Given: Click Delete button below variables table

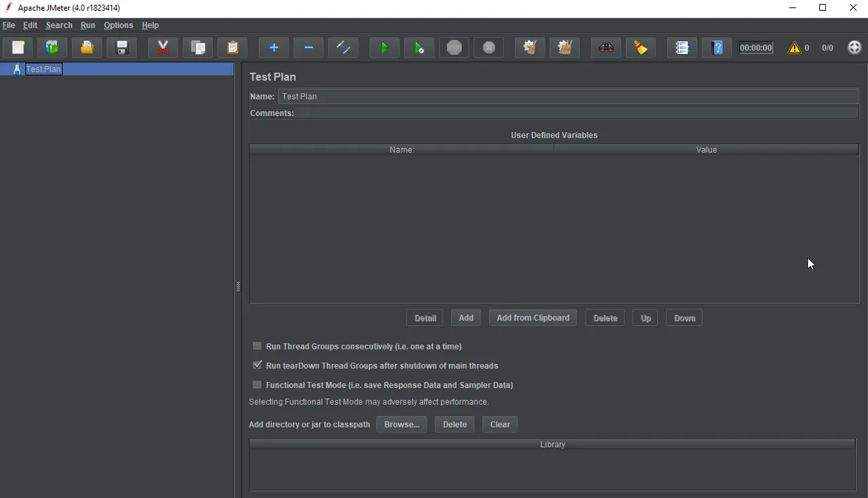Looking at the screenshot, I should (x=606, y=318).
